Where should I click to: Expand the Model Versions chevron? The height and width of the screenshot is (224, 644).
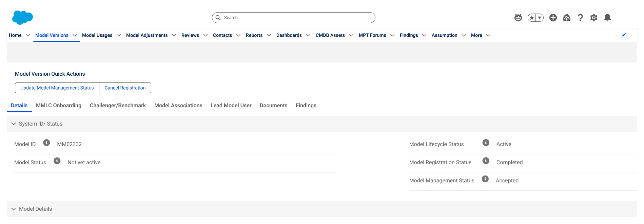coord(75,35)
